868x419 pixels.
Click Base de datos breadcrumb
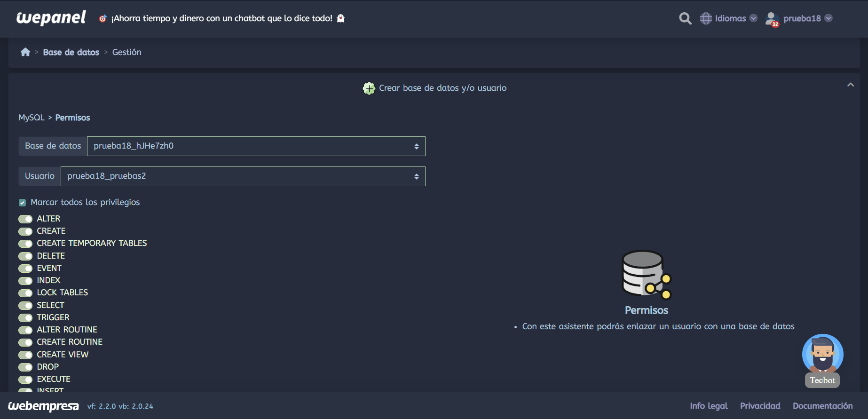pos(71,52)
